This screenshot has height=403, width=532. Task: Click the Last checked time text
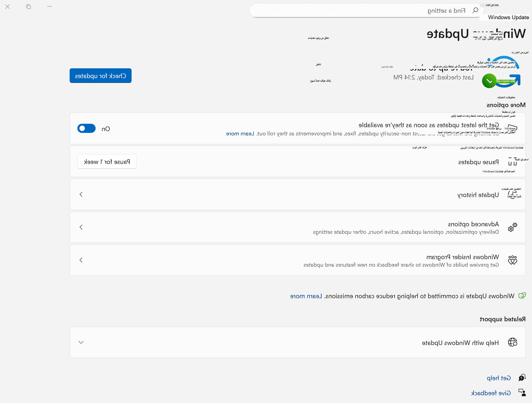pyautogui.click(x=433, y=77)
